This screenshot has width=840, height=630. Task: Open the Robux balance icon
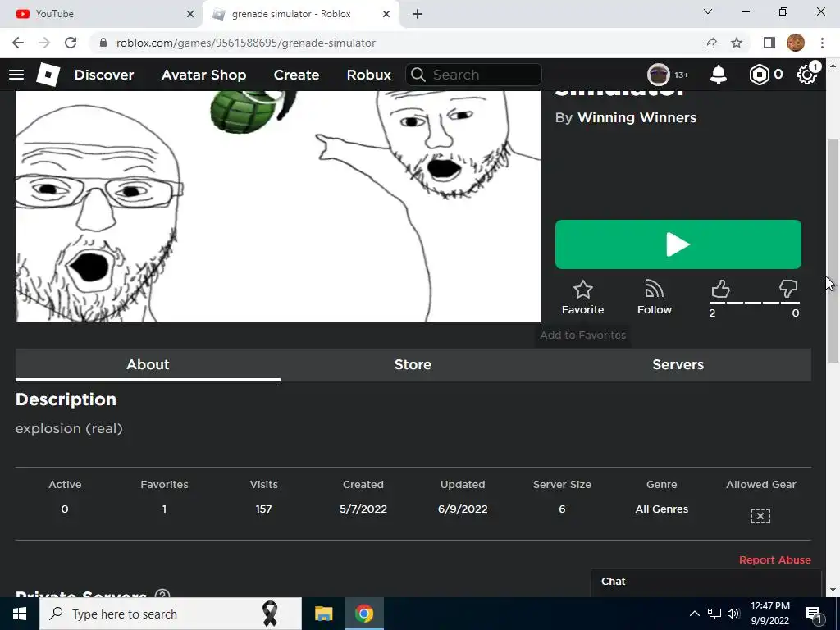(759, 75)
